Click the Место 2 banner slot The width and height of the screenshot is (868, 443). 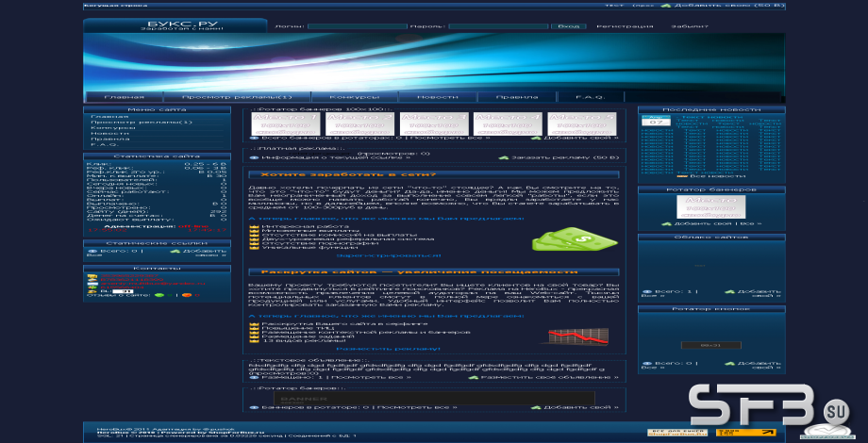tap(359, 123)
